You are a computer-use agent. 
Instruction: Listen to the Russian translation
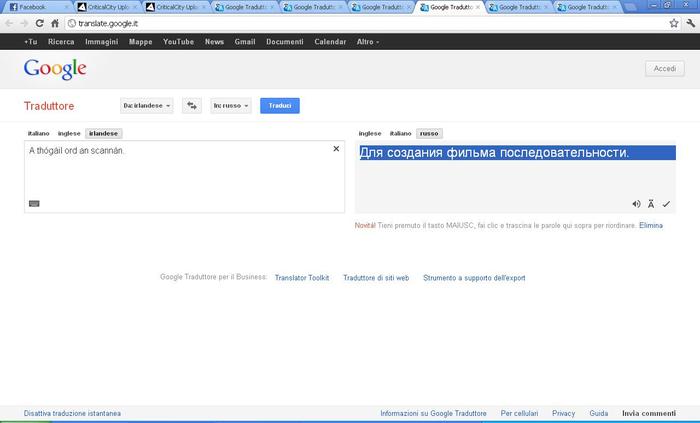point(636,204)
